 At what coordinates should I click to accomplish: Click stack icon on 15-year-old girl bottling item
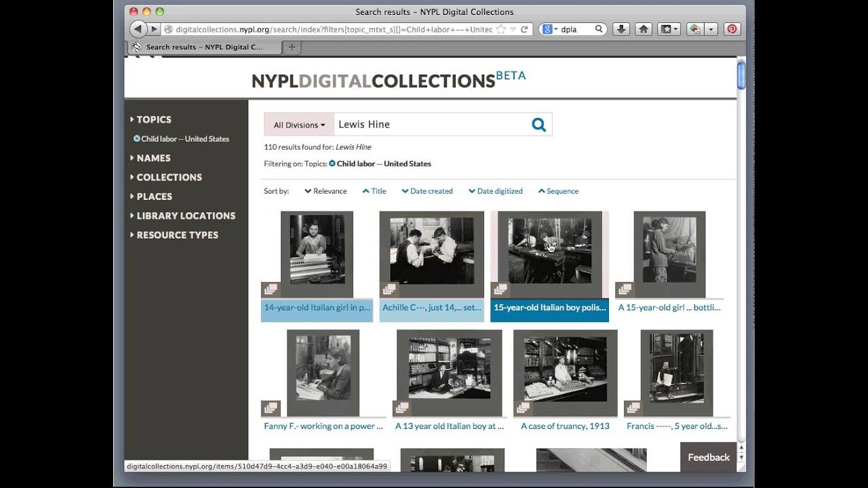point(625,289)
